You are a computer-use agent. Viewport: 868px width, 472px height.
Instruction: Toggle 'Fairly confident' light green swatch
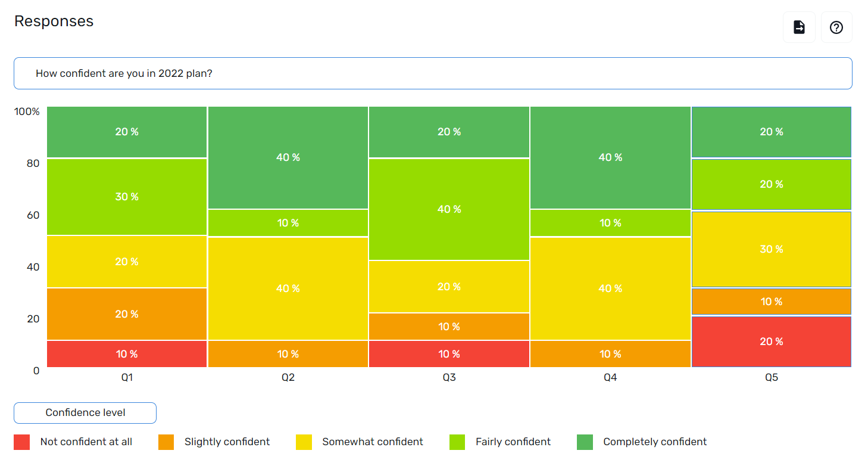coord(457,442)
